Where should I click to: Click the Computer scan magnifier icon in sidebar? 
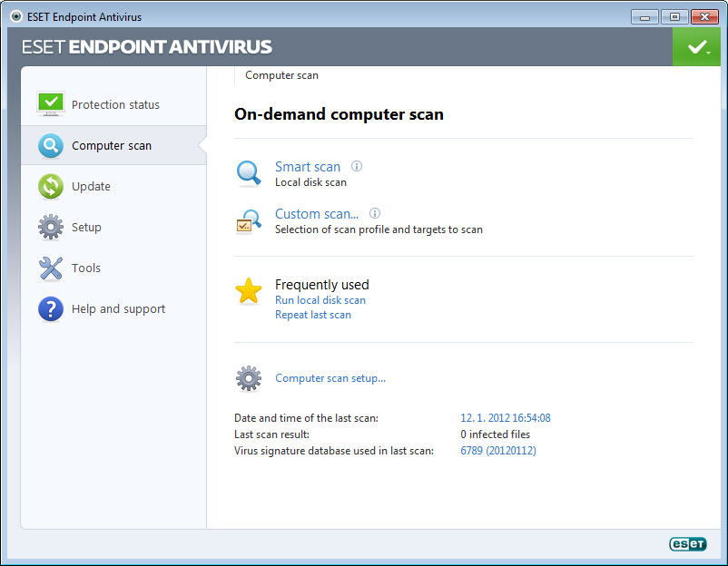pyautogui.click(x=51, y=145)
